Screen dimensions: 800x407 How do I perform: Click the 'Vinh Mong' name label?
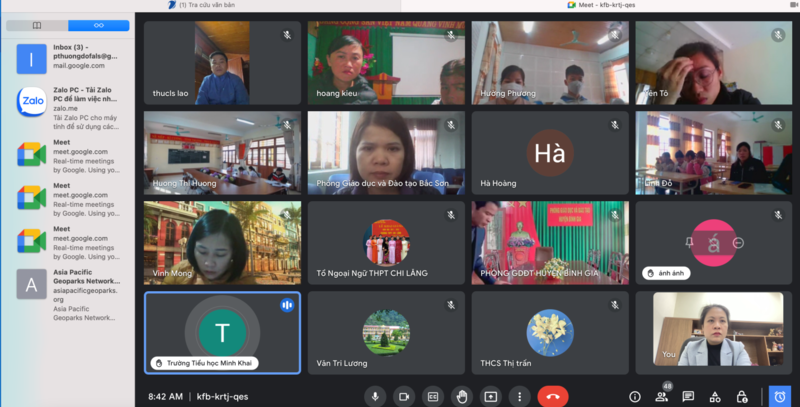[172, 273]
